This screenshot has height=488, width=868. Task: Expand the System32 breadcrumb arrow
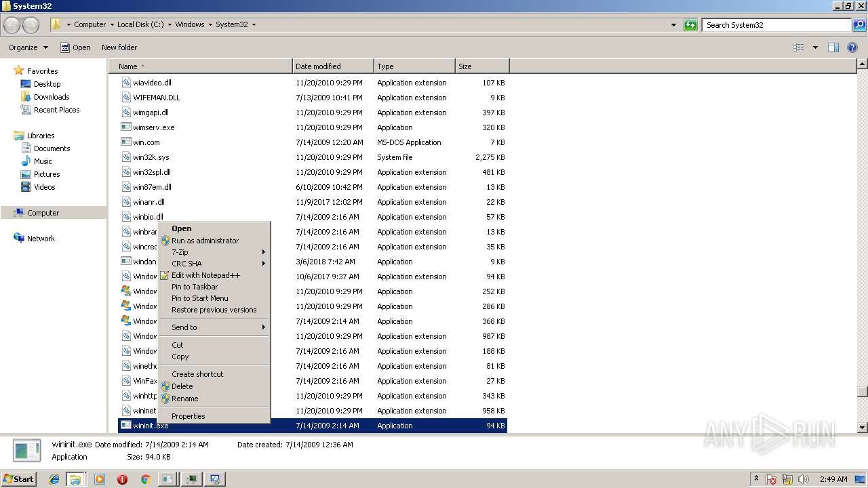254,25
